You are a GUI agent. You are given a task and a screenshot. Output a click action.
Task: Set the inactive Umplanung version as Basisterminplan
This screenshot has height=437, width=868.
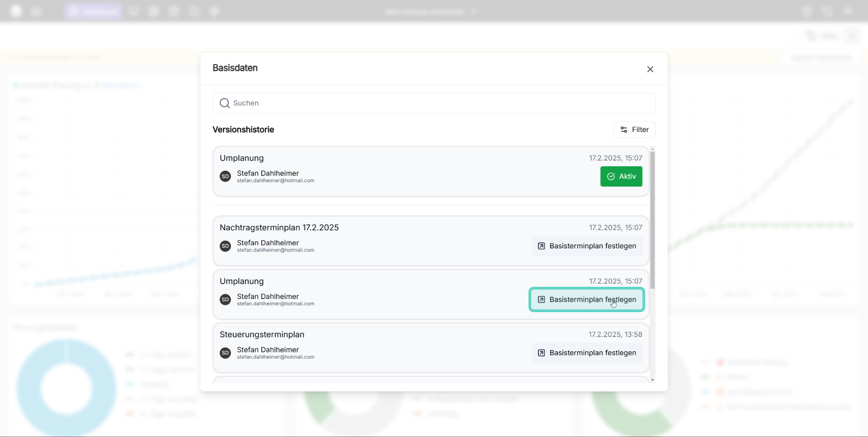pos(587,299)
